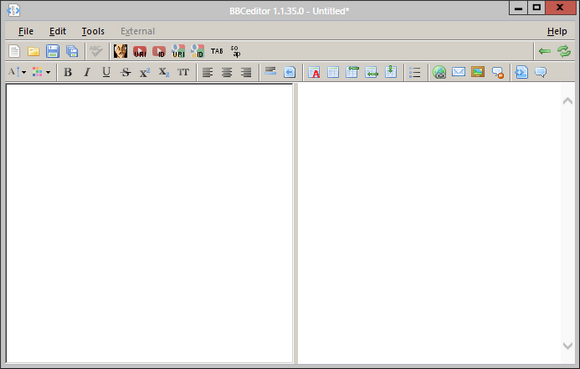
Task: Open the File menu
Action: (x=26, y=31)
